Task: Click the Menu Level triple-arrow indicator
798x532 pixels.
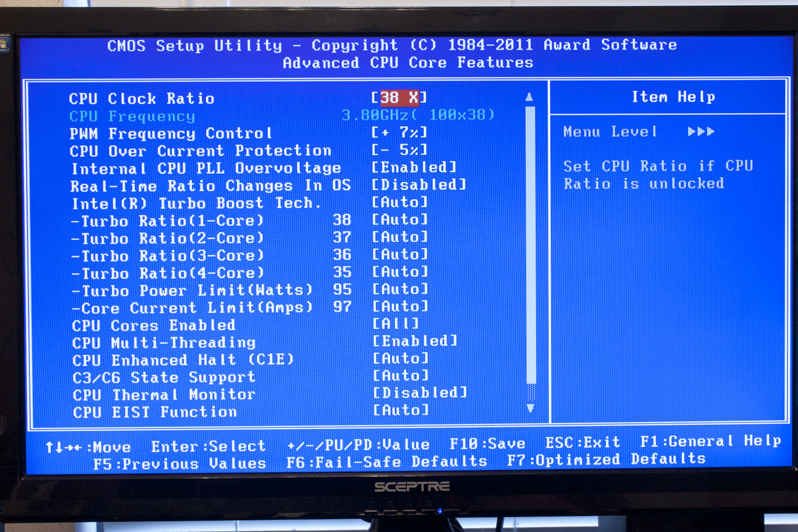Action: (x=701, y=131)
